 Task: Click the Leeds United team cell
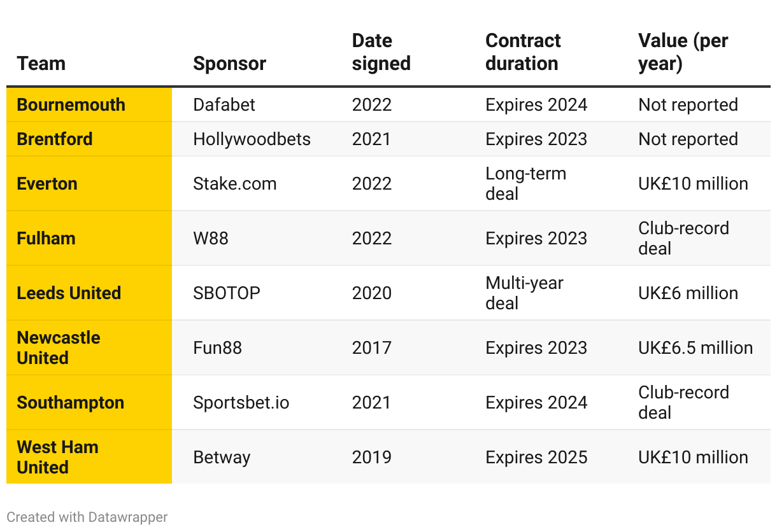(69, 293)
